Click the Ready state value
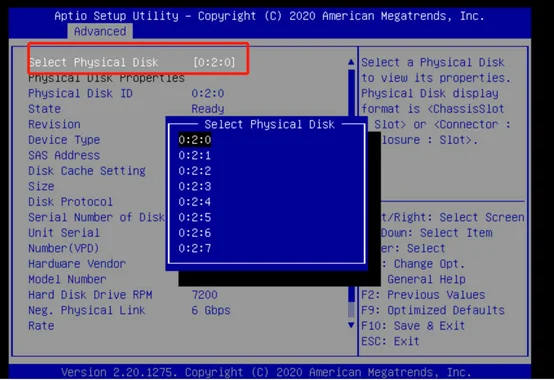 click(208, 109)
